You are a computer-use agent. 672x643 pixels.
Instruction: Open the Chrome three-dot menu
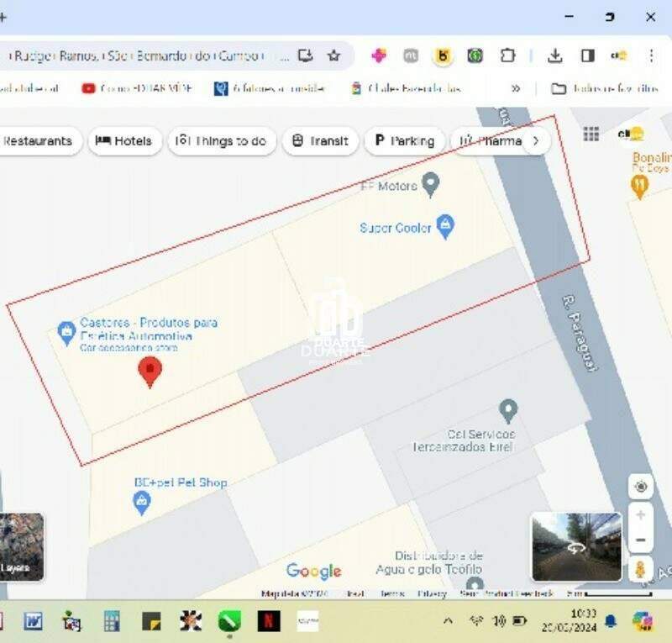coord(652,55)
